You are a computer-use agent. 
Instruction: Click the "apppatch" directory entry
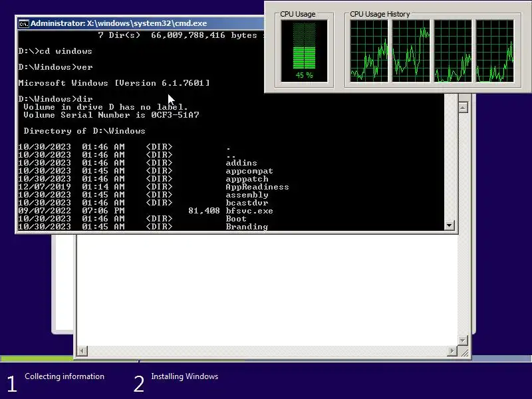point(247,179)
